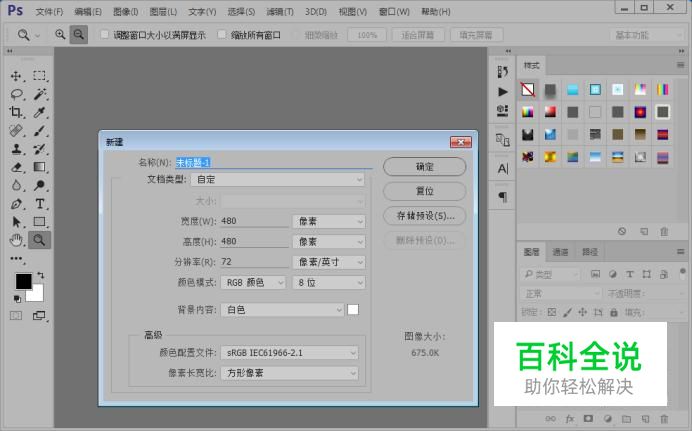Select the Eraser tool
This screenshot has height=431, width=692.
click(x=16, y=167)
